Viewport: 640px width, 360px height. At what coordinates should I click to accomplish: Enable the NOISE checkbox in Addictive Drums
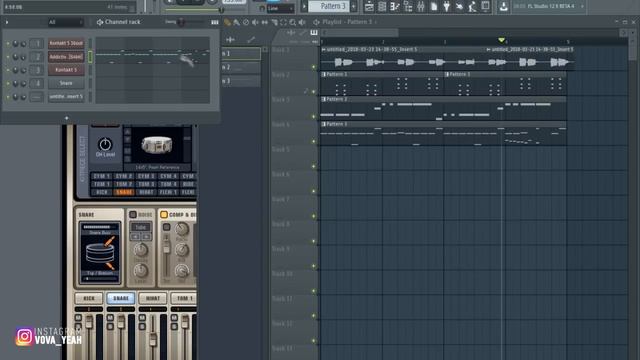(133, 214)
